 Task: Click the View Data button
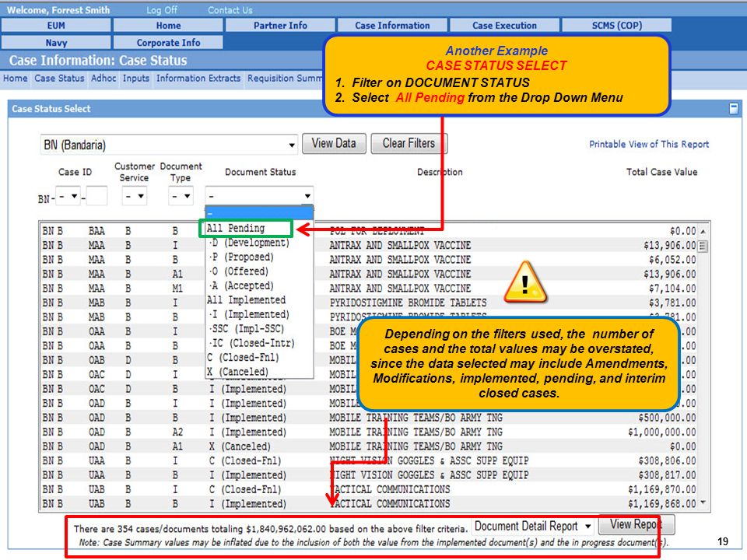334,143
